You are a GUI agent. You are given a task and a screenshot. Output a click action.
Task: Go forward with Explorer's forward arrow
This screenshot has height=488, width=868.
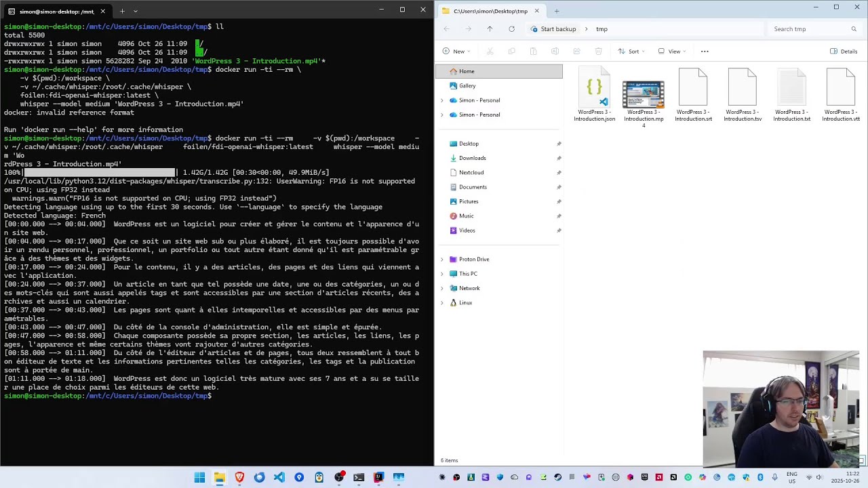468,29
